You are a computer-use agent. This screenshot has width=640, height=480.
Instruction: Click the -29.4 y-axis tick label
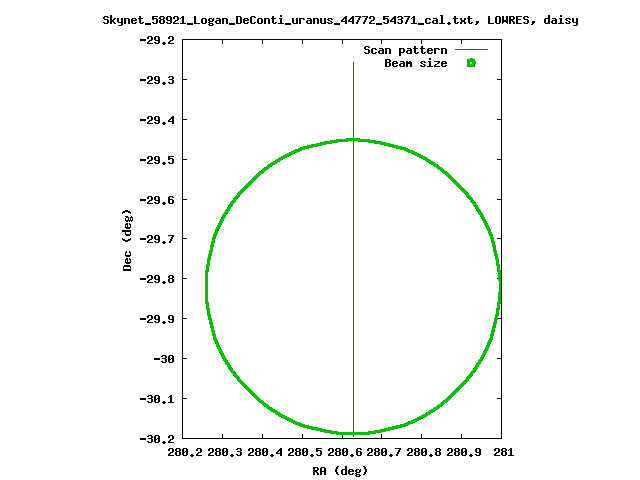pos(157,120)
